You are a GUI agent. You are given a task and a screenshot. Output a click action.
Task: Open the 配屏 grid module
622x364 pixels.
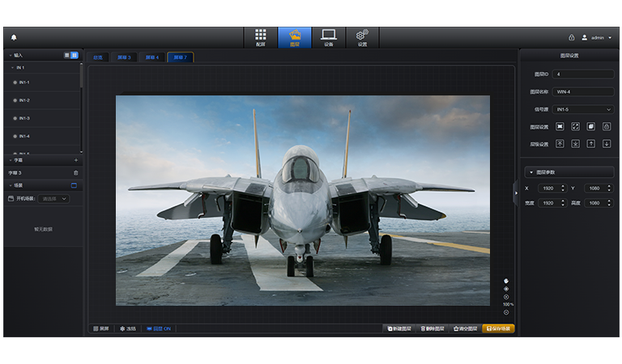pos(260,37)
